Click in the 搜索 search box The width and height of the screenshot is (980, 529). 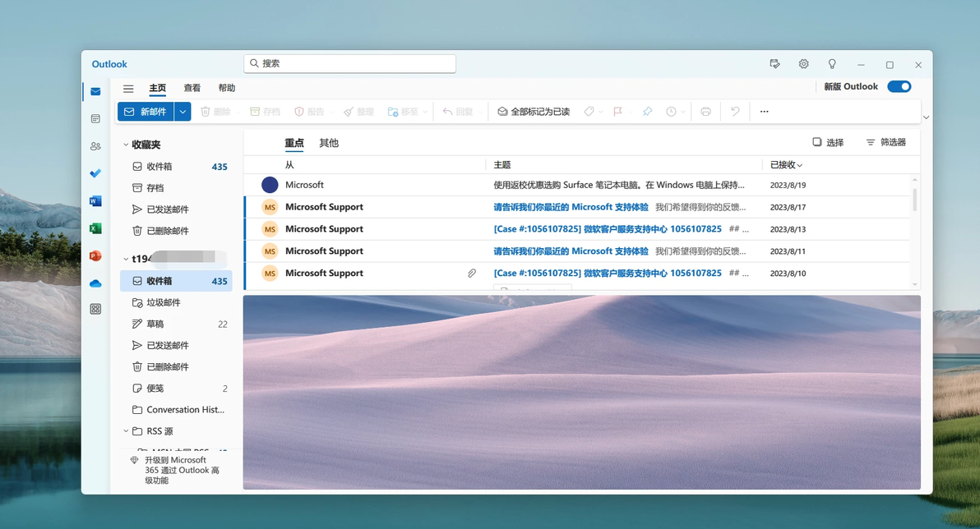(x=350, y=64)
